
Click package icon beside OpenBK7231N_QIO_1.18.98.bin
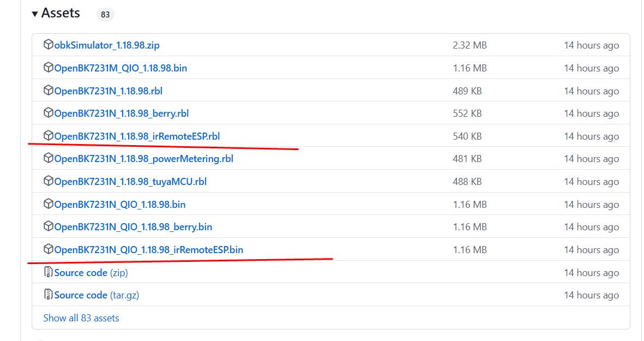pos(49,204)
